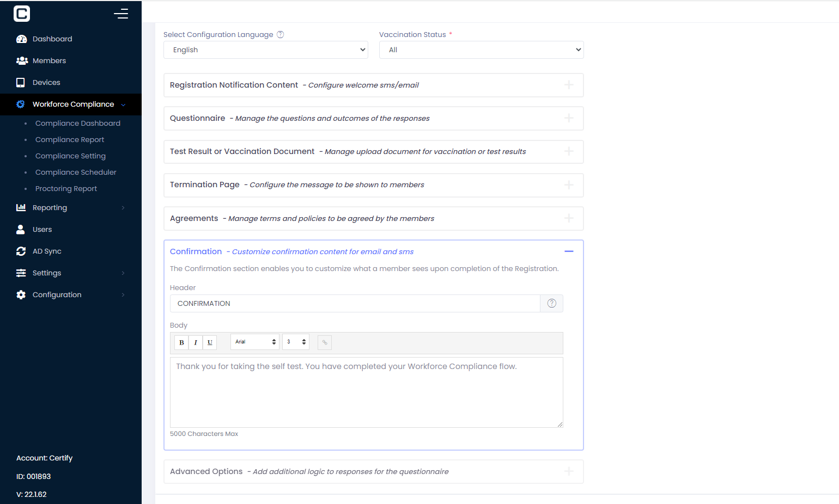
Task: Click the Reporting bar chart icon
Action: pos(21,207)
